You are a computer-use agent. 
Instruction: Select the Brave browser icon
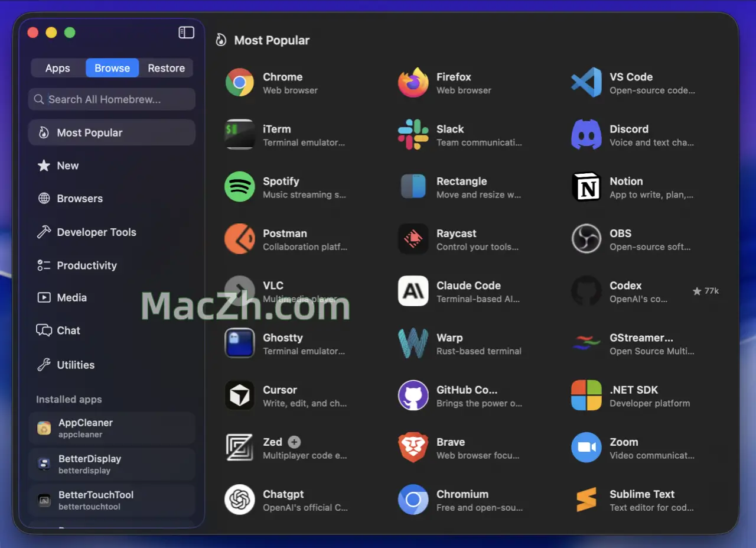pyautogui.click(x=413, y=448)
